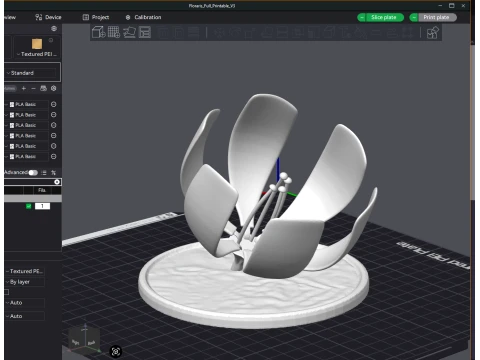Click the Arrange all objects icon
The image size is (480, 360).
145,32
